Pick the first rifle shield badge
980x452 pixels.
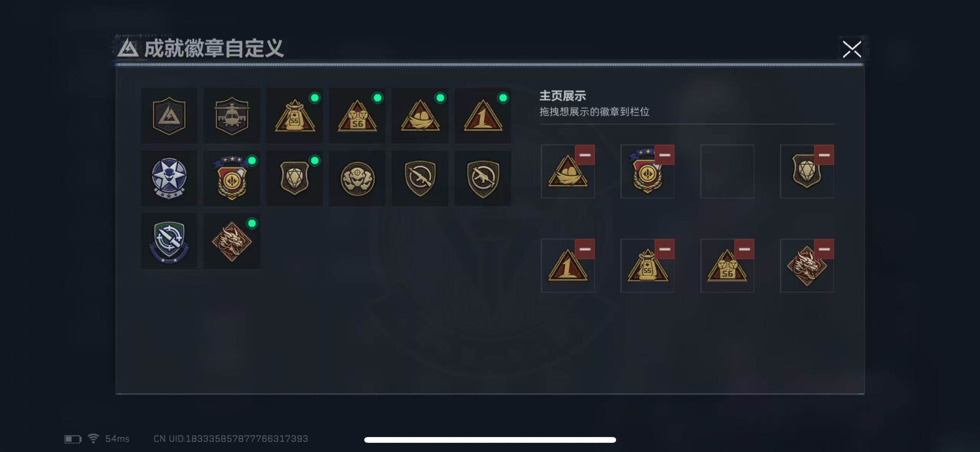[x=420, y=179]
